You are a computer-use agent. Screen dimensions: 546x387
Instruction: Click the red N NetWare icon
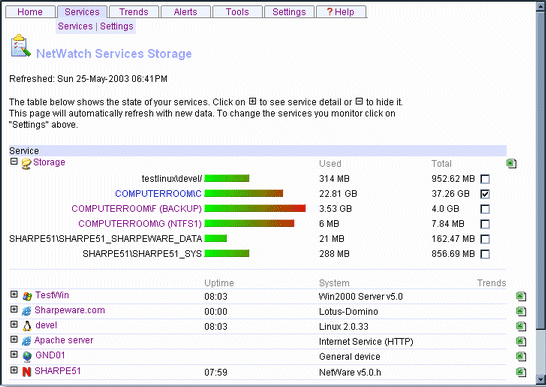click(27, 372)
